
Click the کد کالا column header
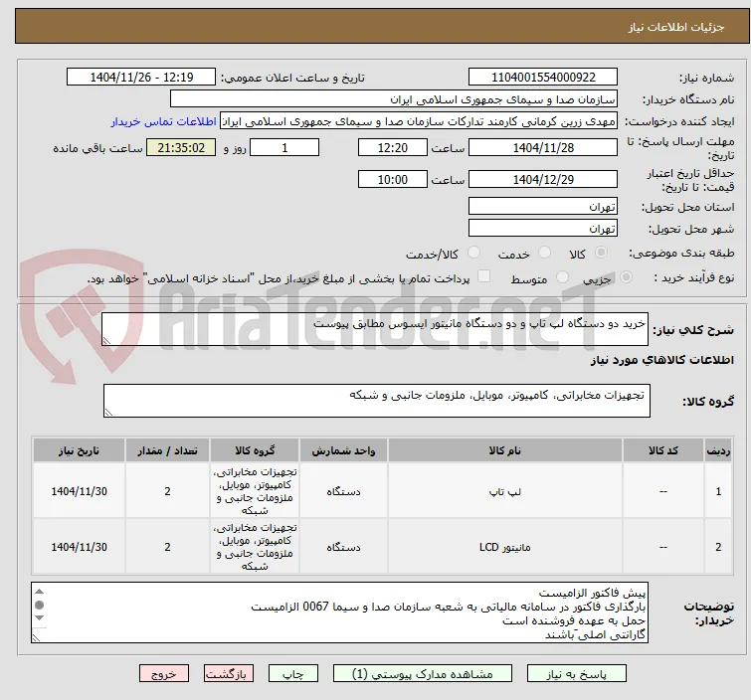[663, 450]
